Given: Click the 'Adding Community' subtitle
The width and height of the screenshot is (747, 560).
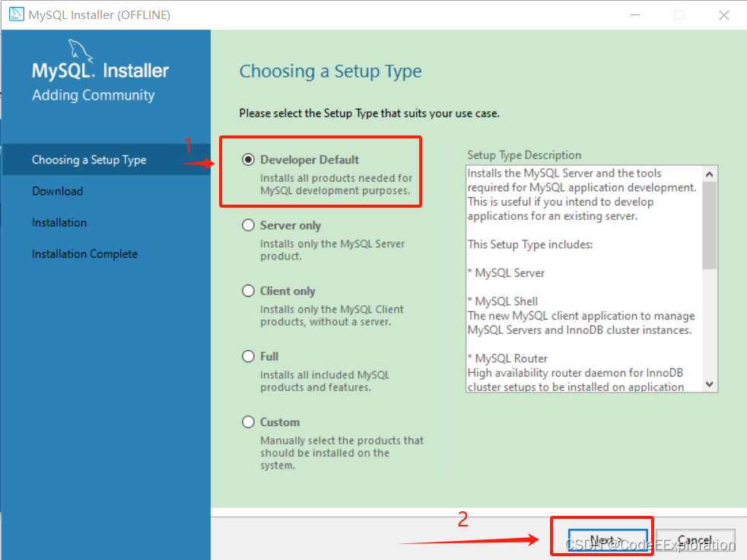Looking at the screenshot, I should click(94, 95).
